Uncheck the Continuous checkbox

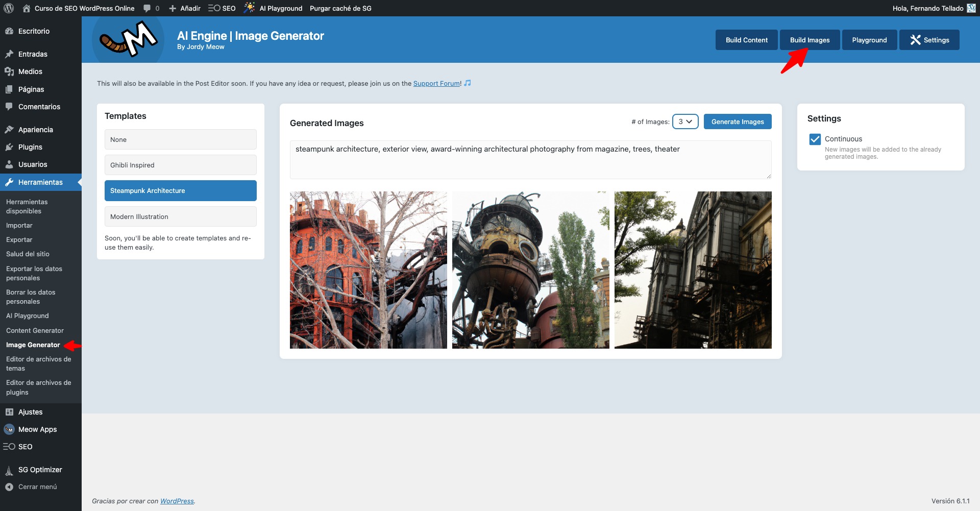(815, 139)
